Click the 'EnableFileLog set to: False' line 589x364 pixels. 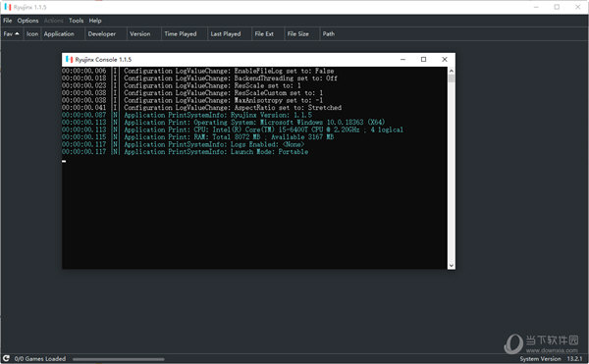pyautogui.click(x=197, y=71)
